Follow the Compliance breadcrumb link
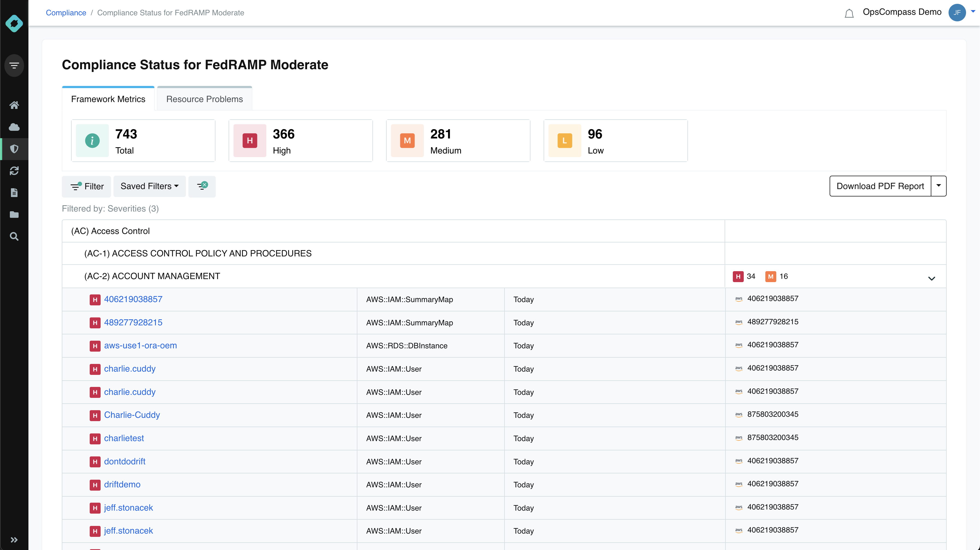Image resolution: width=980 pixels, height=550 pixels. pos(66,13)
